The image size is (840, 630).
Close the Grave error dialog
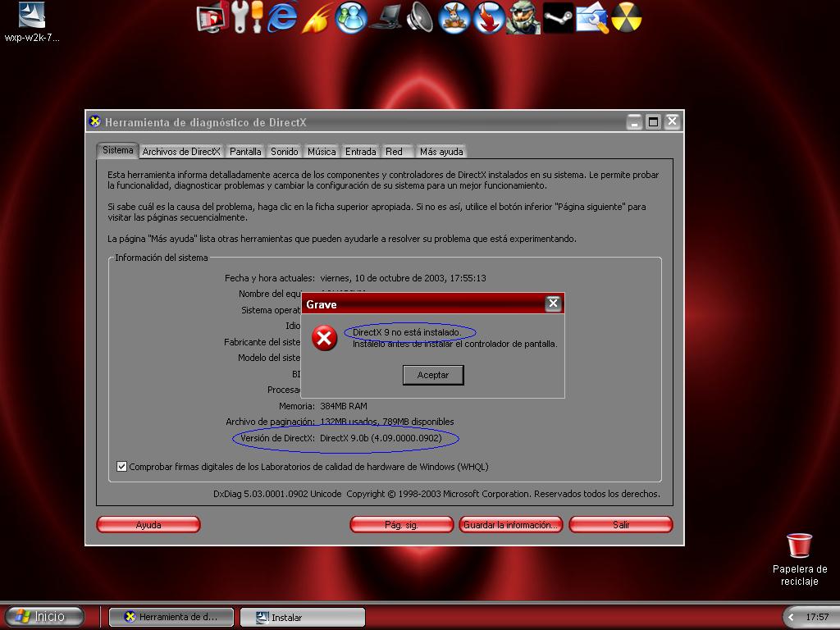pyautogui.click(x=553, y=304)
